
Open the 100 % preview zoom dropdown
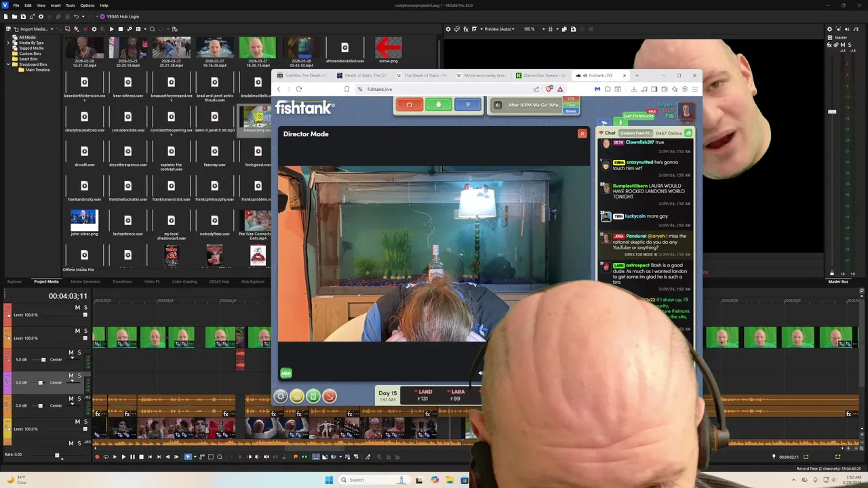(x=542, y=29)
